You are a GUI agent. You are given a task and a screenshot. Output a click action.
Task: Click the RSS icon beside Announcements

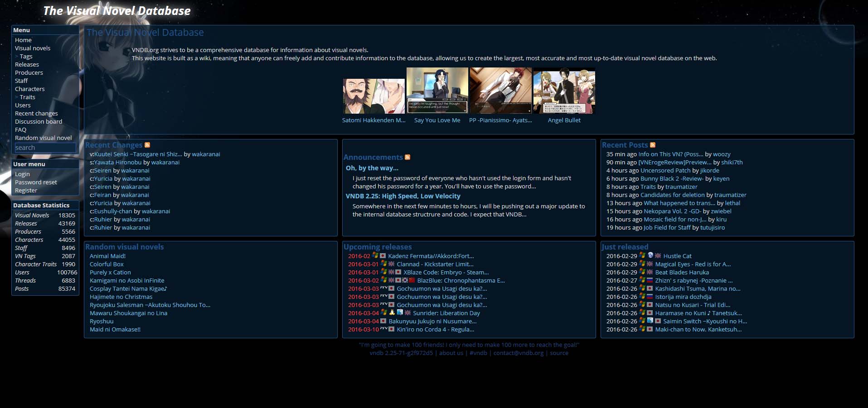point(407,157)
